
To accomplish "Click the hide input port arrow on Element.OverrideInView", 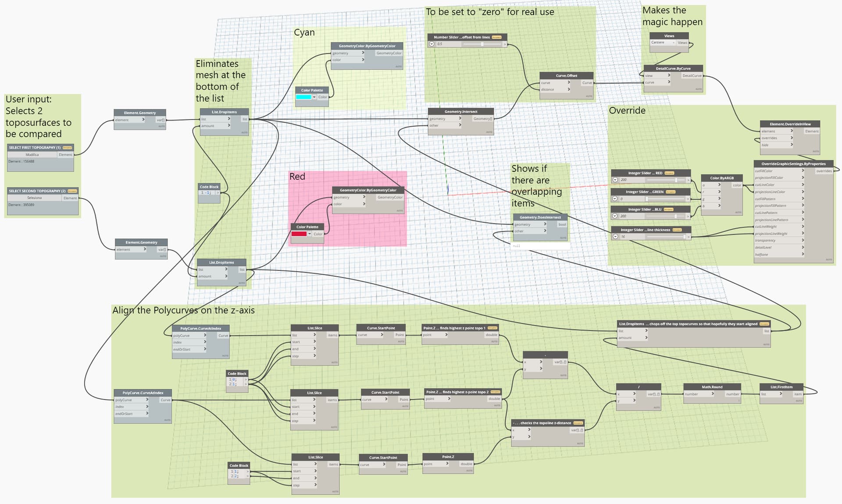I will click(x=791, y=145).
